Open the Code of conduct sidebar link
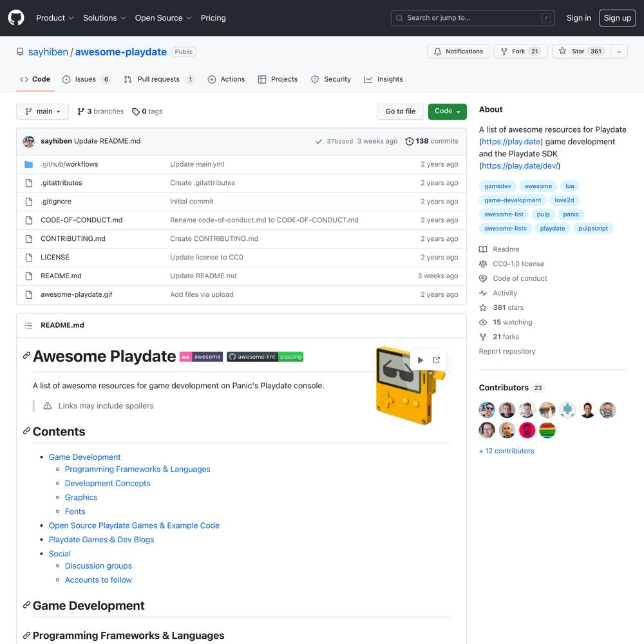The height and width of the screenshot is (644, 644). tap(513, 278)
